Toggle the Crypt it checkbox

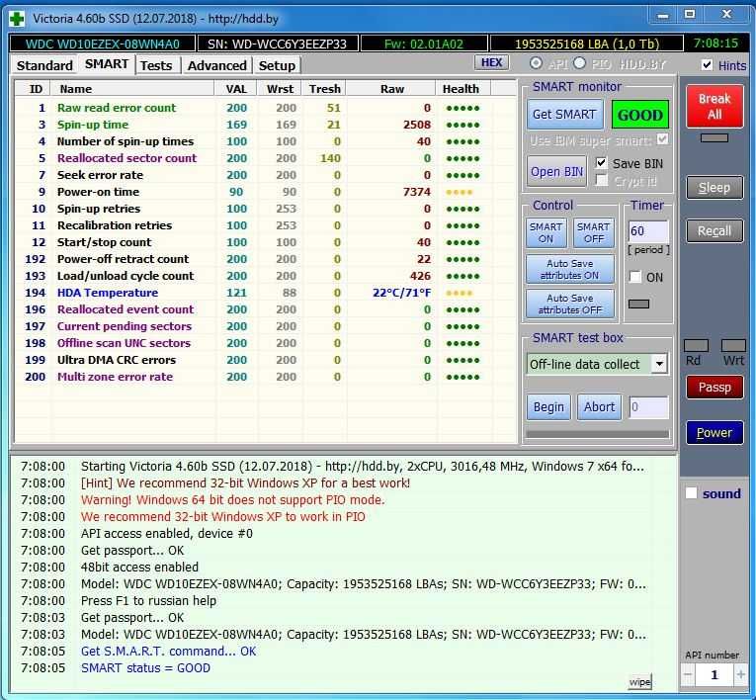click(601, 180)
